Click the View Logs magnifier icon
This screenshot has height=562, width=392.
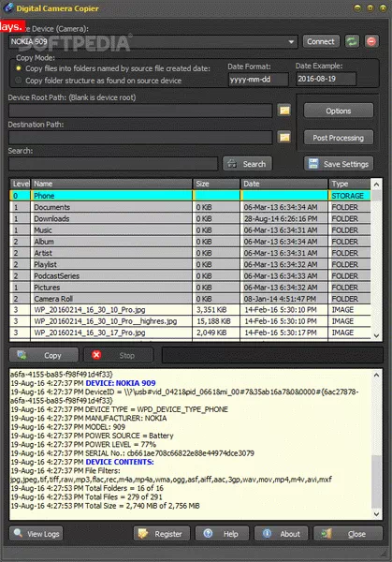pos(18,533)
